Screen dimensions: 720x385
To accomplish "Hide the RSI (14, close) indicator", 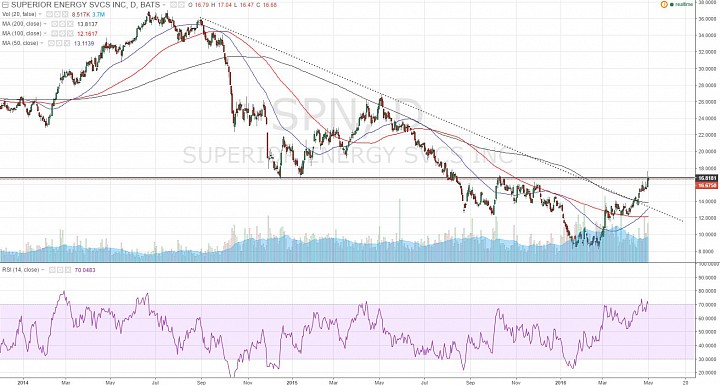I will (52, 270).
